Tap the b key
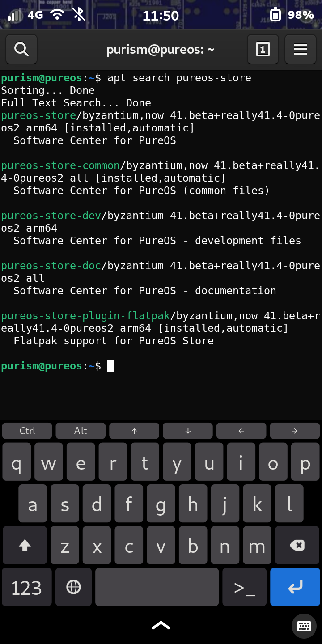This screenshot has height=644, width=322. click(193, 545)
